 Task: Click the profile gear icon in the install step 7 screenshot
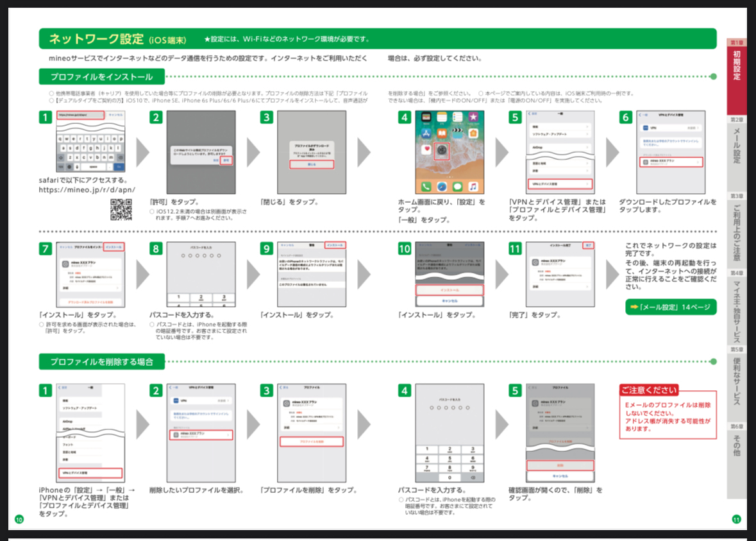(65, 264)
